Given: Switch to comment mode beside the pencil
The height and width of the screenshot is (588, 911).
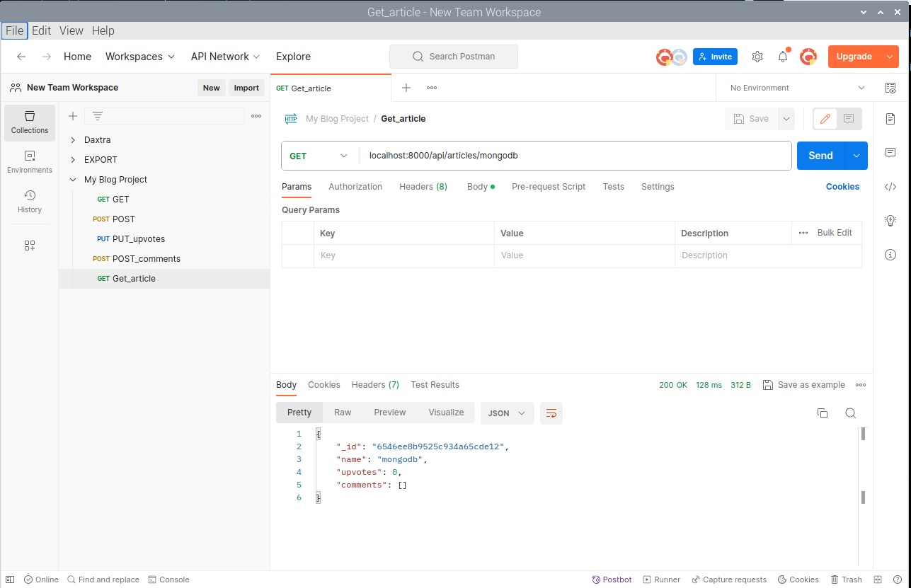Looking at the screenshot, I should coord(849,119).
